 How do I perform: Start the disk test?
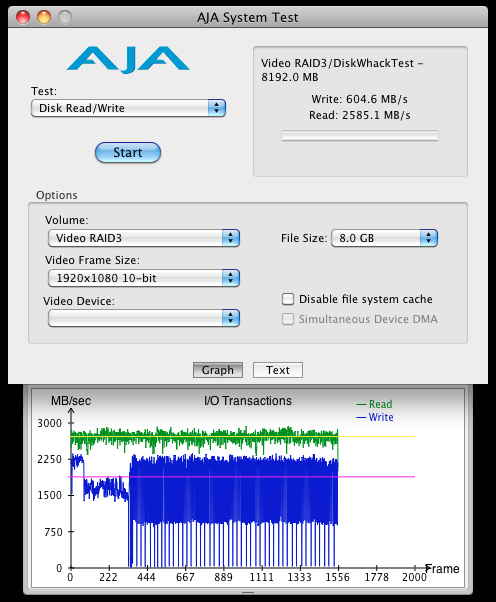pos(128,152)
